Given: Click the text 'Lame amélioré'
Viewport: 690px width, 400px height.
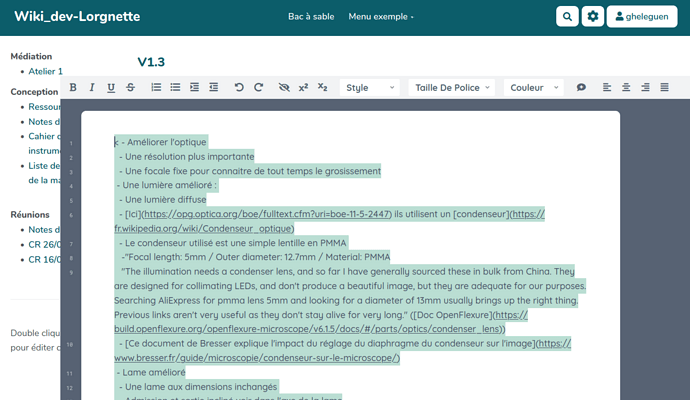Looking at the screenshot, I should [154, 373].
